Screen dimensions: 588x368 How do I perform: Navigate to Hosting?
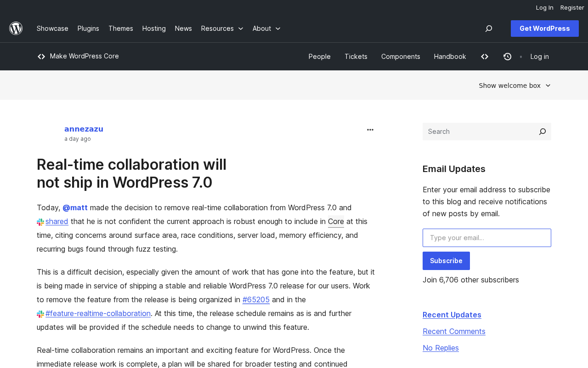tap(154, 29)
